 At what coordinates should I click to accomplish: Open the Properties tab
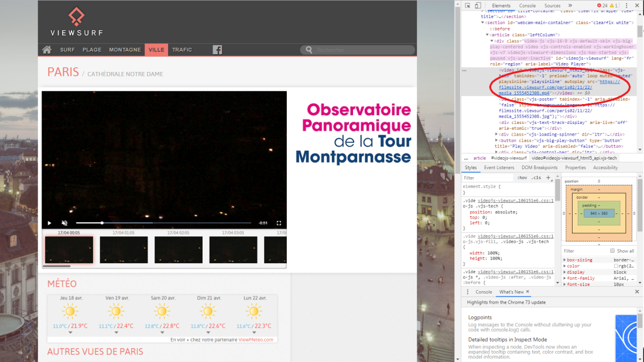pos(576,167)
